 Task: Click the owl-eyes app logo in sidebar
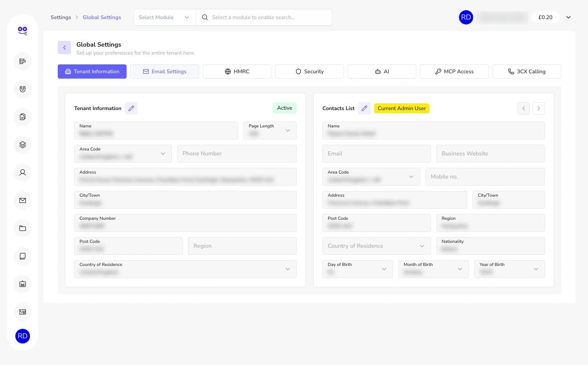23,31
